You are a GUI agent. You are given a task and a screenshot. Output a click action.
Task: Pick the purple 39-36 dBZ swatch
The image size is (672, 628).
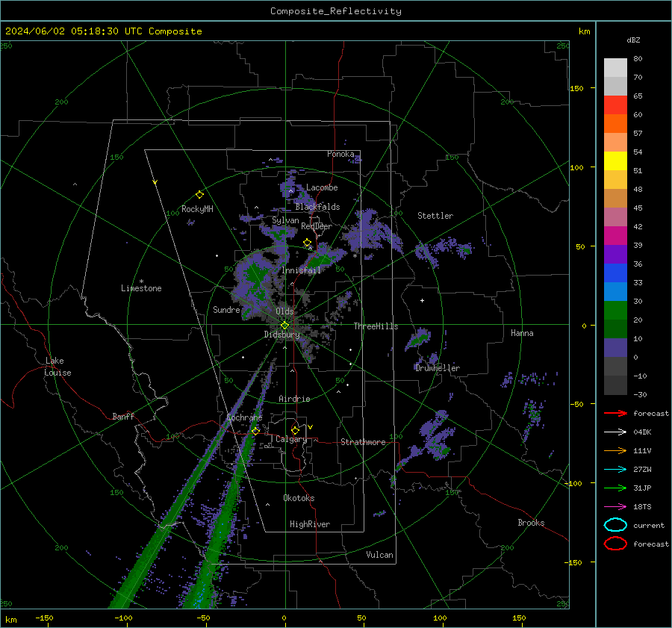[x=615, y=254]
